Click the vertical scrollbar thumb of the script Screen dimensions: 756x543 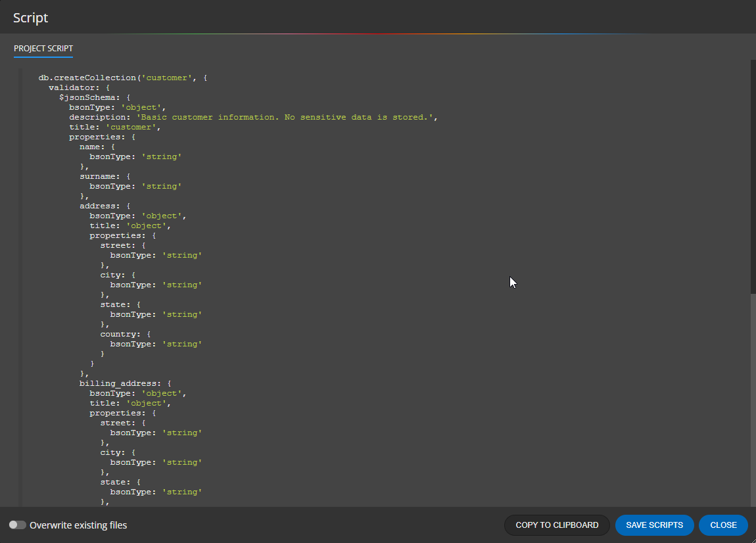753,177
